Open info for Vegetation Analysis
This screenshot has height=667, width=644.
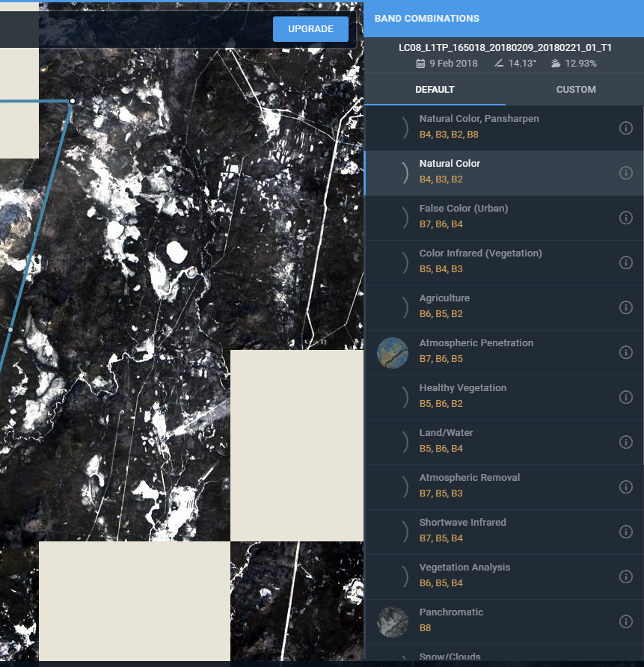coord(626,577)
